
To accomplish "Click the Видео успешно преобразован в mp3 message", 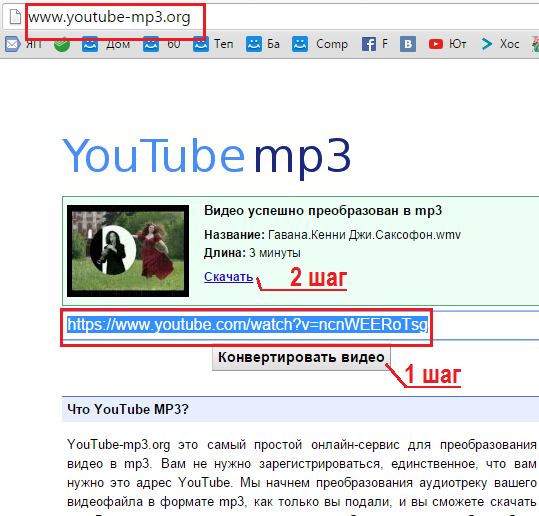I will click(x=323, y=210).
